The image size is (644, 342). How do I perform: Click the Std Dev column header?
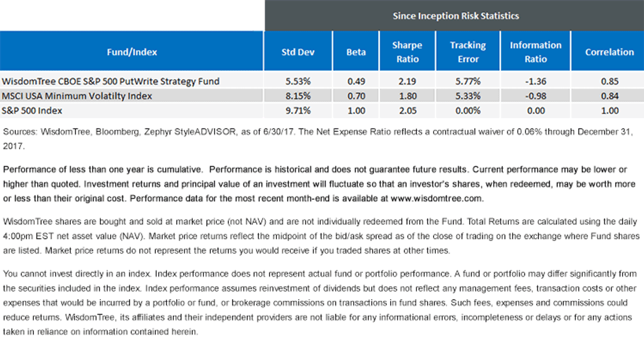point(299,52)
